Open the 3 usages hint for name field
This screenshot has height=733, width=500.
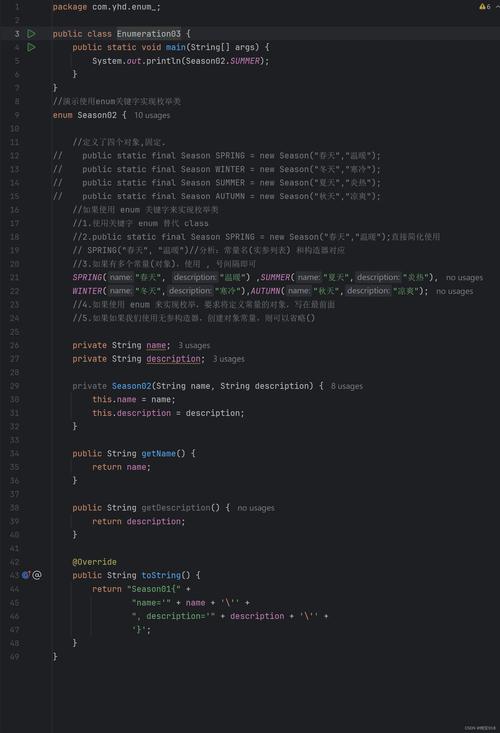pyautogui.click(x=194, y=345)
